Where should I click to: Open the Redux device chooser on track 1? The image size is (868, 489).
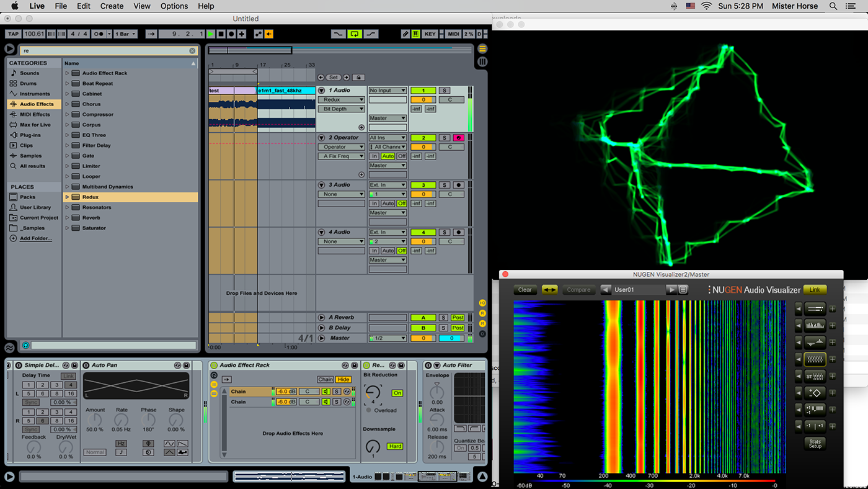pos(341,99)
